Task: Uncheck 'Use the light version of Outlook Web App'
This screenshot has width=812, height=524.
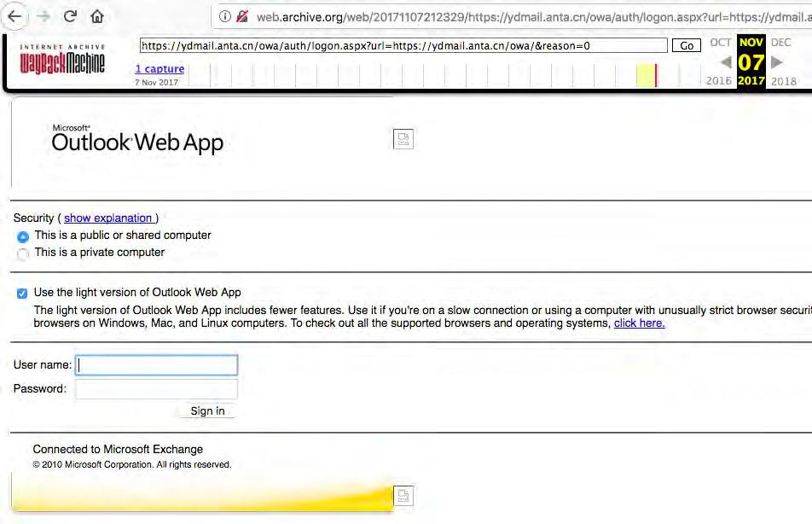Action: point(22,294)
